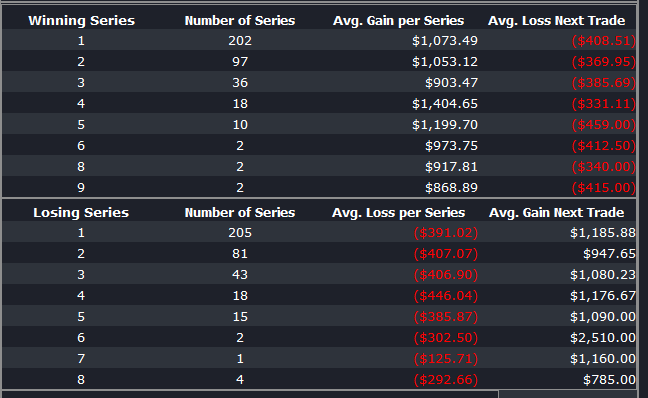Click the $1,185.88 gain next trade cell
Screen dimensions: 648x398
tap(603, 233)
